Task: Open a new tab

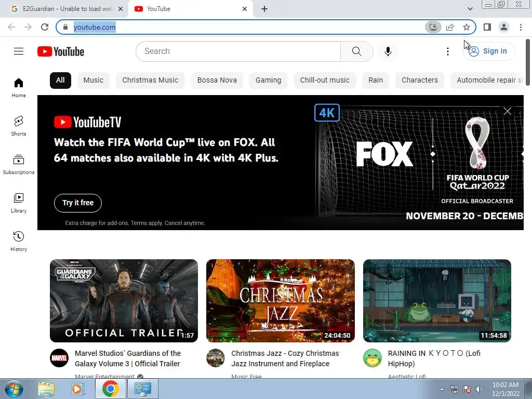Action: click(x=264, y=9)
